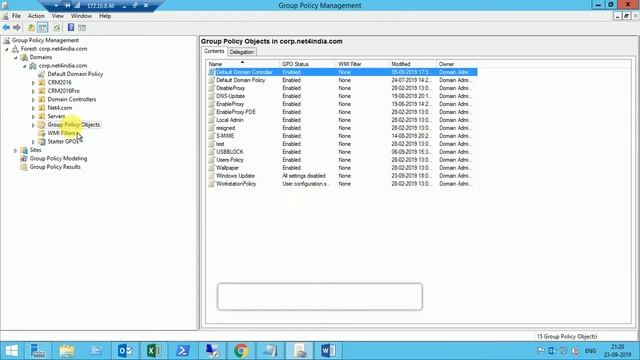The image size is (640, 360).
Task: Expand the Sites node
Action: (16, 151)
